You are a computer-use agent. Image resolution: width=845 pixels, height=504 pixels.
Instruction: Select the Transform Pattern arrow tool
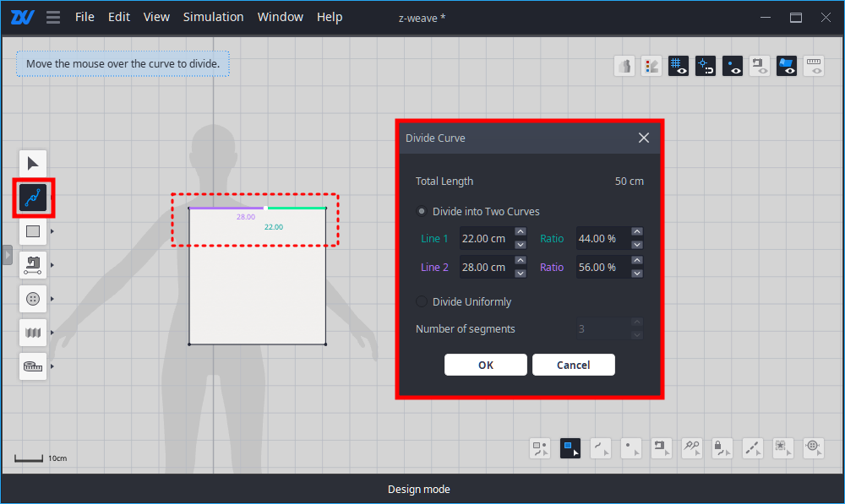pyautogui.click(x=33, y=163)
